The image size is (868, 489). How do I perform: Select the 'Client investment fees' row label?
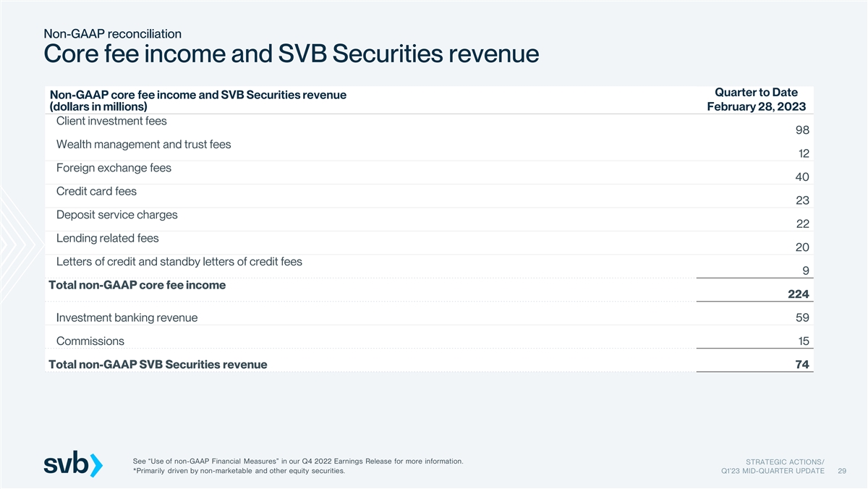(111, 121)
